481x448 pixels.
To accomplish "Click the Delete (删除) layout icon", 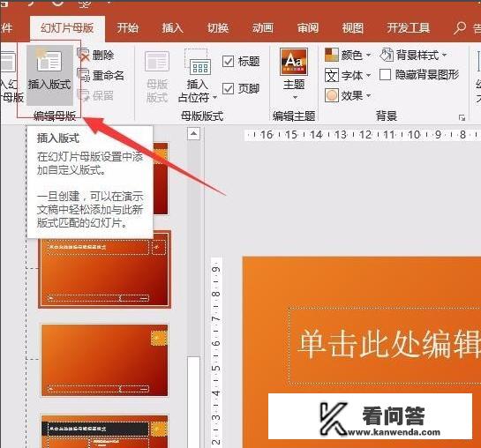I will pos(83,56).
